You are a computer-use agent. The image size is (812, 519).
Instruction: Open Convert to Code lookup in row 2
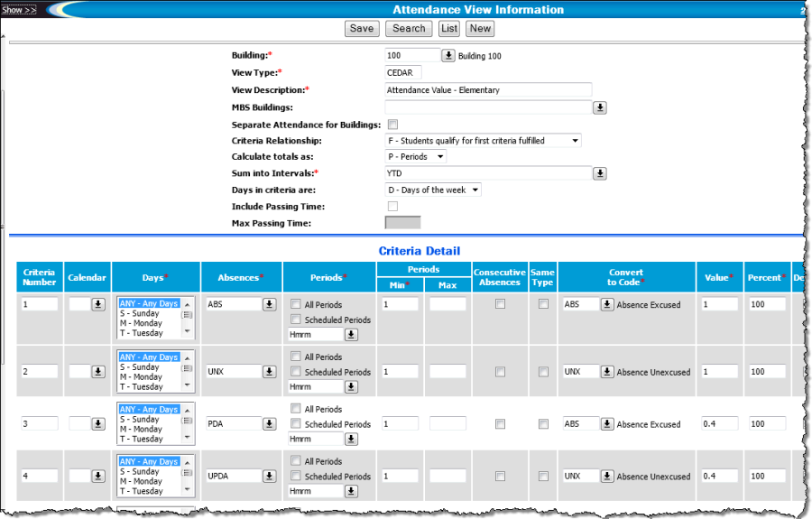tap(607, 372)
